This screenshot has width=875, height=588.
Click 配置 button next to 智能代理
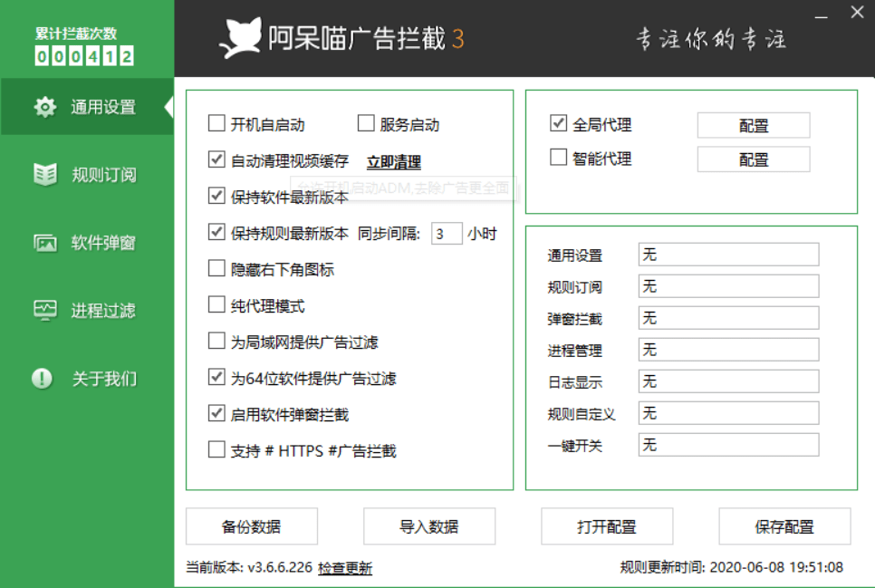click(x=753, y=159)
